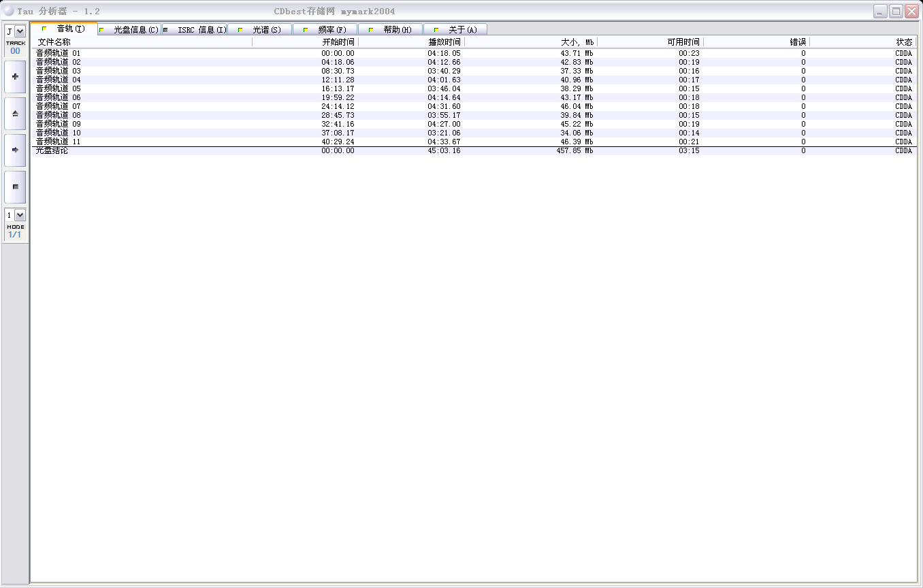
Task: Open the 关于 (A) tab
Action: click(456, 29)
